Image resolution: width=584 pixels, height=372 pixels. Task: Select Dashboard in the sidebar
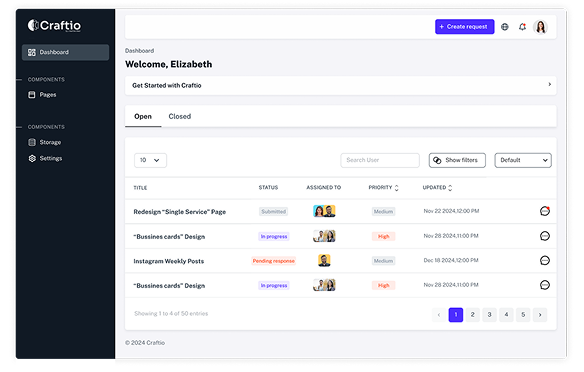coord(66,52)
